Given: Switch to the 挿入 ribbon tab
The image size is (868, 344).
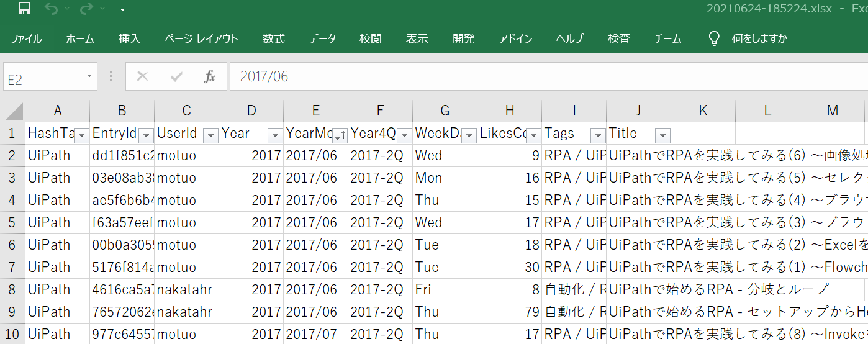Looking at the screenshot, I should click(x=130, y=38).
